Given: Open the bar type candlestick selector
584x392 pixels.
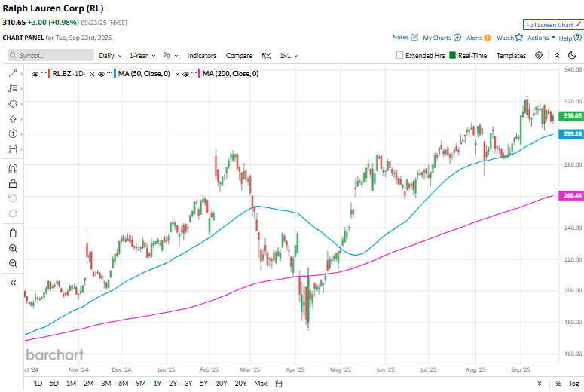Looking at the screenshot, I should click(x=170, y=55).
